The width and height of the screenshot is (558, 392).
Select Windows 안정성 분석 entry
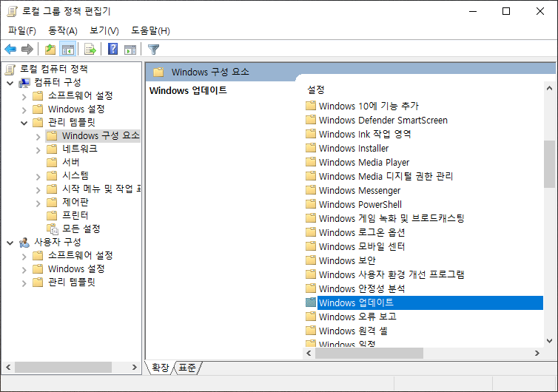[362, 288]
